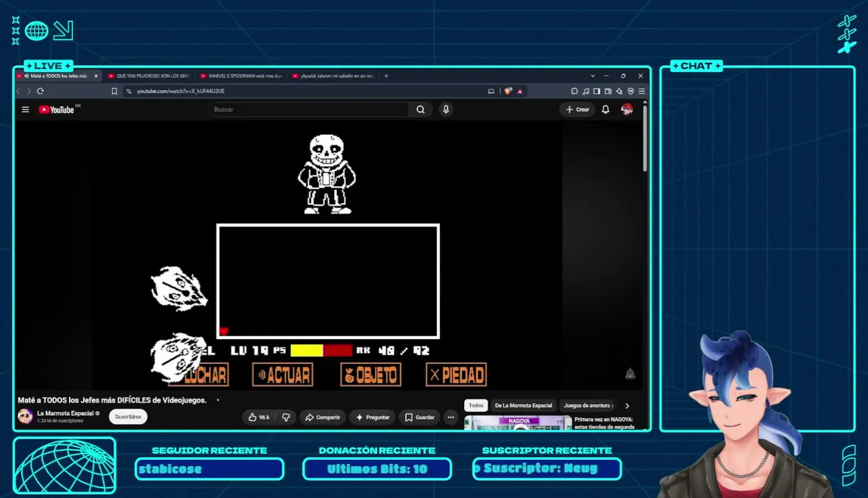Click the PIEDAD button in the video
The height and width of the screenshot is (498, 868).
coord(456,375)
